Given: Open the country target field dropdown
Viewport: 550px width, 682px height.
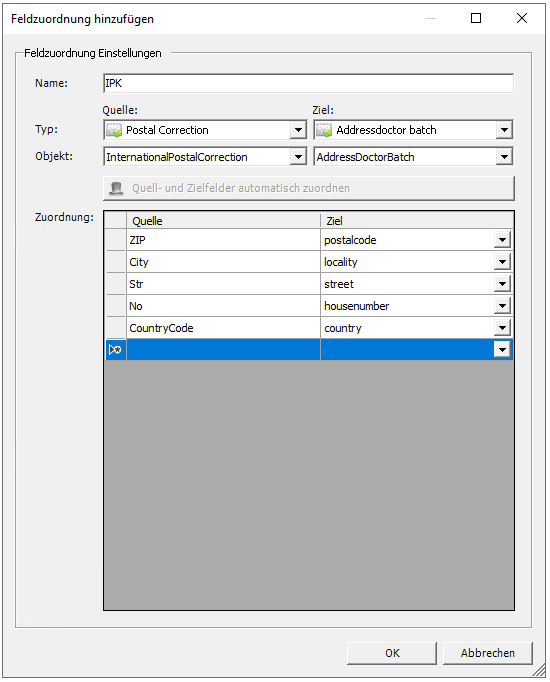Looking at the screenshot, I should (502, 328).
